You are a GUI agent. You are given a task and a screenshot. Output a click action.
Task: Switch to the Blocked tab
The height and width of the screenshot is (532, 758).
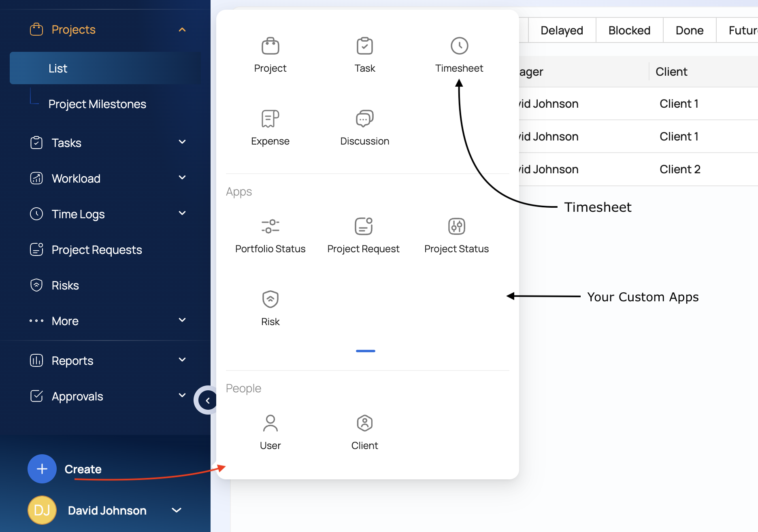[629, 30]
